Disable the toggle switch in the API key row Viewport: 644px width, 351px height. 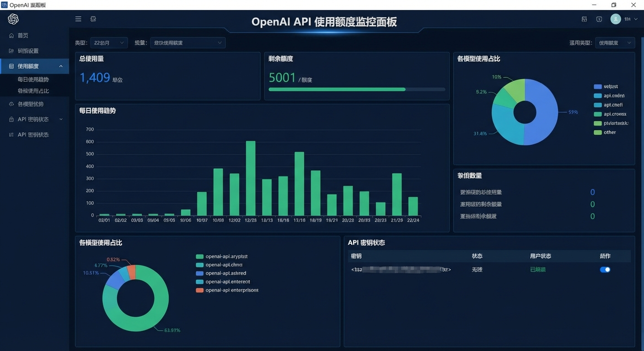pyautogui.click(x=605, y=270)
